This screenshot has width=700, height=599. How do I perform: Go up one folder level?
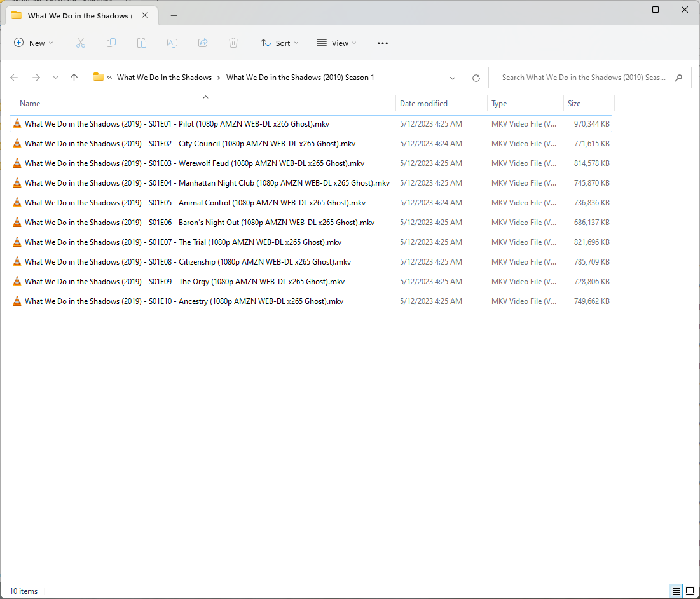click(74, 78)
